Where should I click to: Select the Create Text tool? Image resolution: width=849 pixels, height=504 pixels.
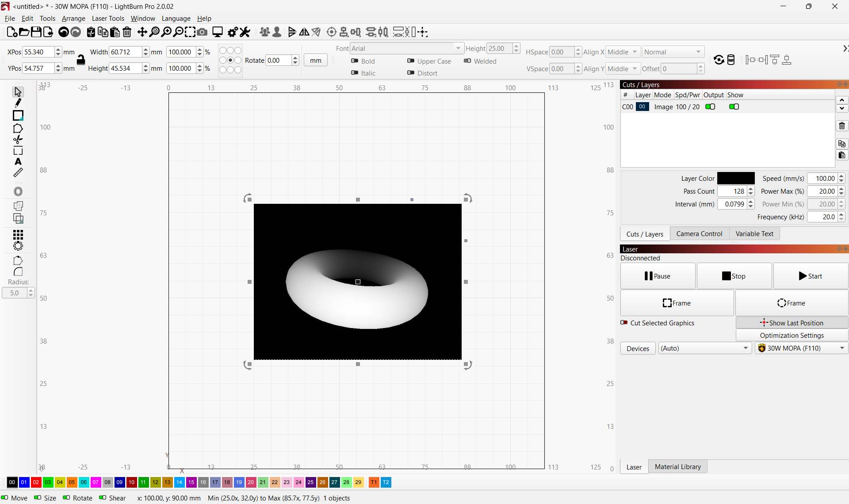pyautogui.click(x=18, y=162)
